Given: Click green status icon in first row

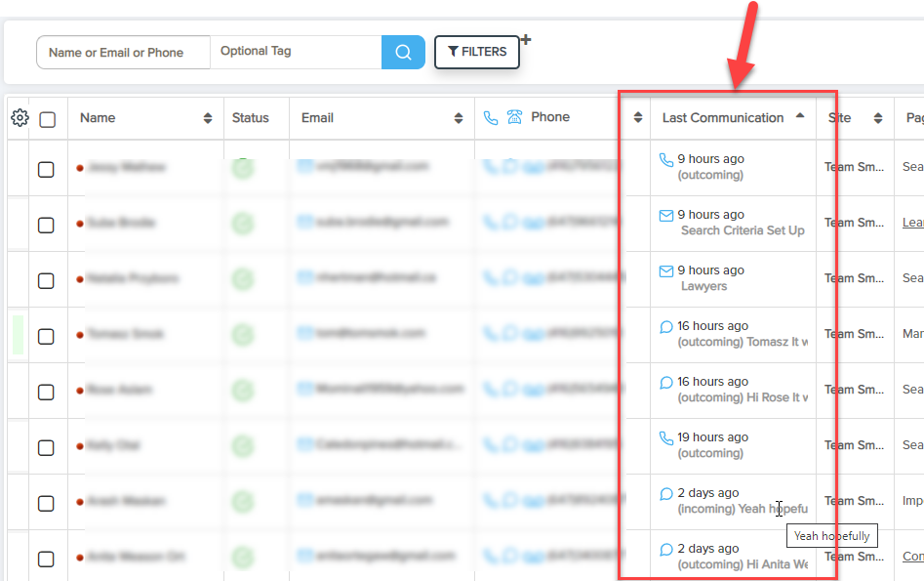Looking at the screenshot, I should tap(241, 168).
